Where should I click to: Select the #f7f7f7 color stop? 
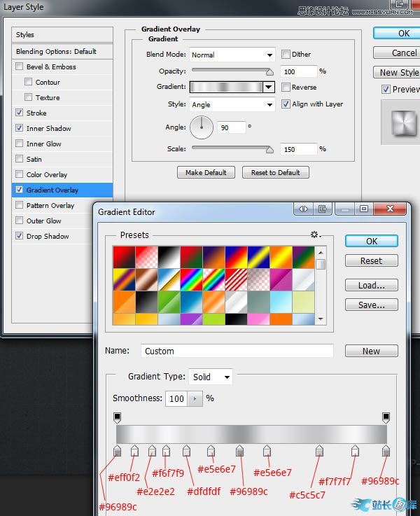355,451
